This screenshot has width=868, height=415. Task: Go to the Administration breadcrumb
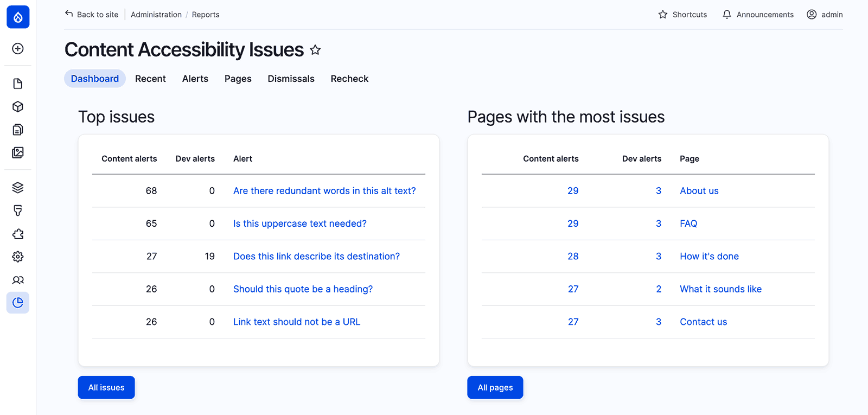(x=156, y=15)
